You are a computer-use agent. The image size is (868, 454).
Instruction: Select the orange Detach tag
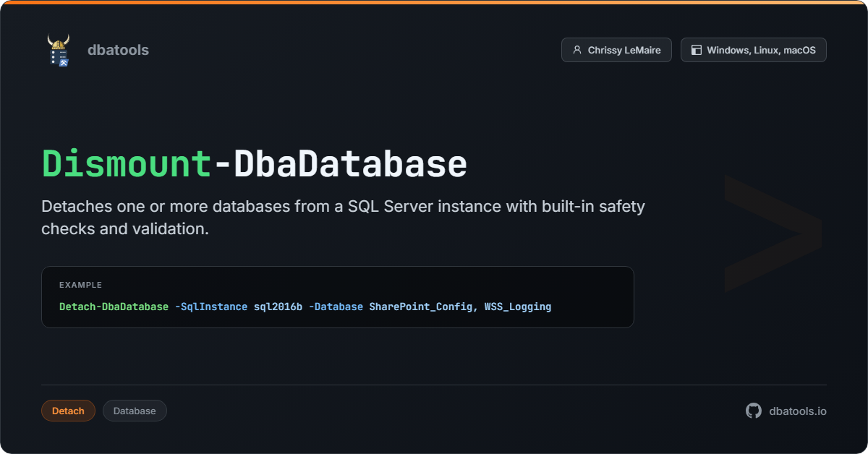pyautogui.click(x=68, y=411)
